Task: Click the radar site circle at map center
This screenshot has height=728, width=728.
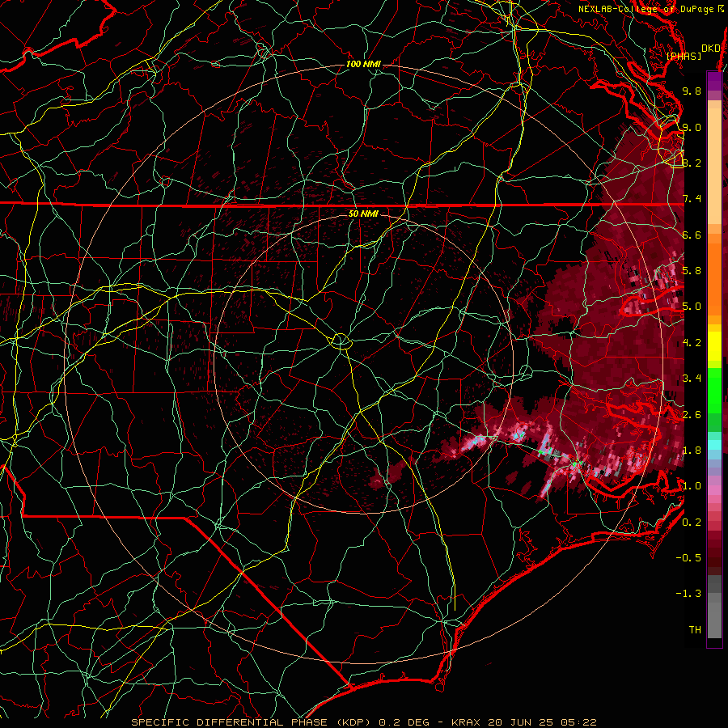Action: click(x=341, y=341)
